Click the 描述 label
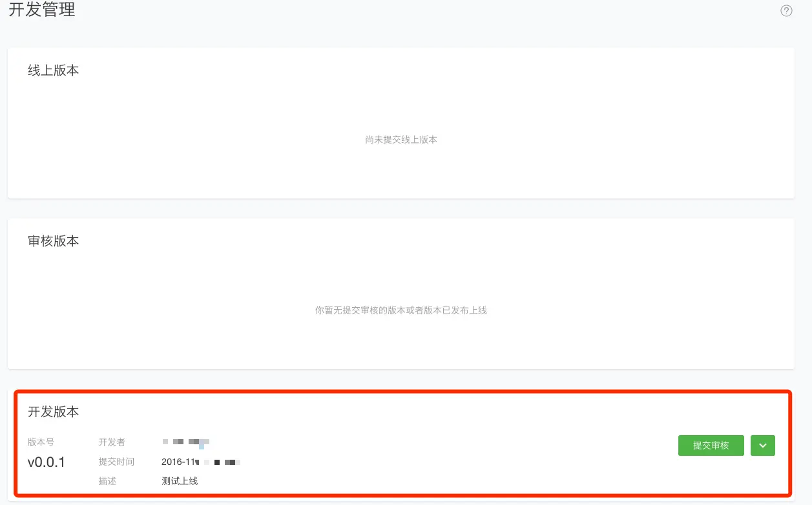The height and width of the screenshot is (505, 812). [107, 481]
